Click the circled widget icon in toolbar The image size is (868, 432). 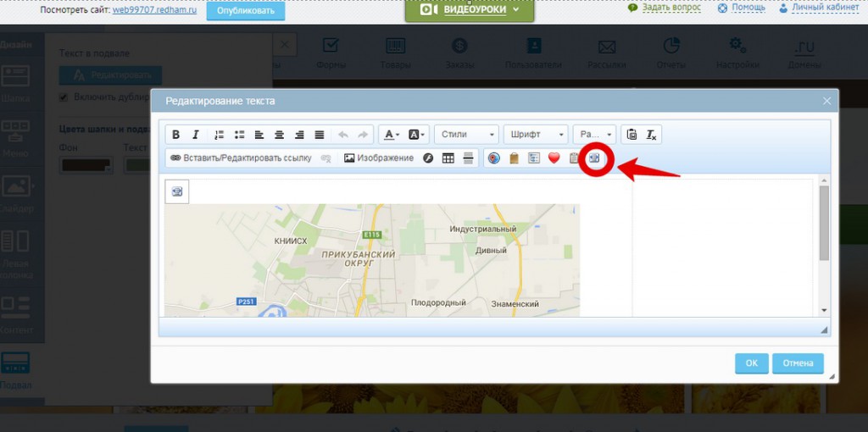pos(594,158)
